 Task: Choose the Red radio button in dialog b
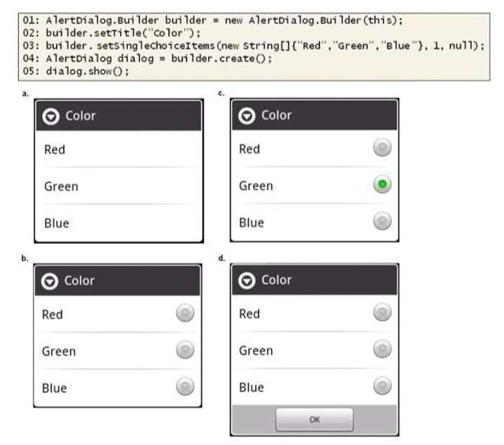[x=185, y=313]
